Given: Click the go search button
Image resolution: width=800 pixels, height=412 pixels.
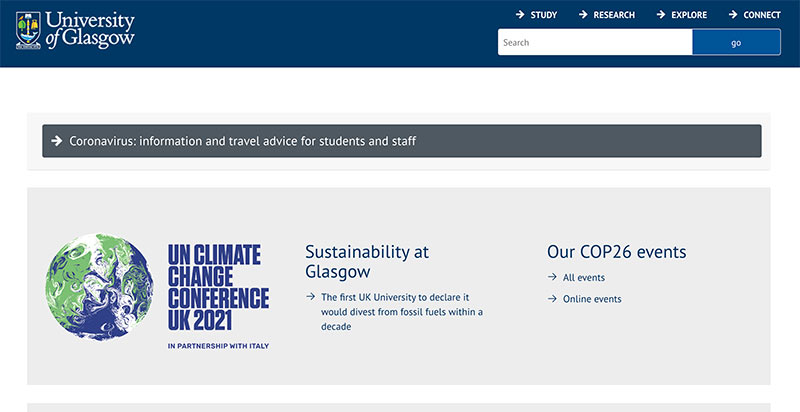Looking at the screenshot, I should 736,42.
